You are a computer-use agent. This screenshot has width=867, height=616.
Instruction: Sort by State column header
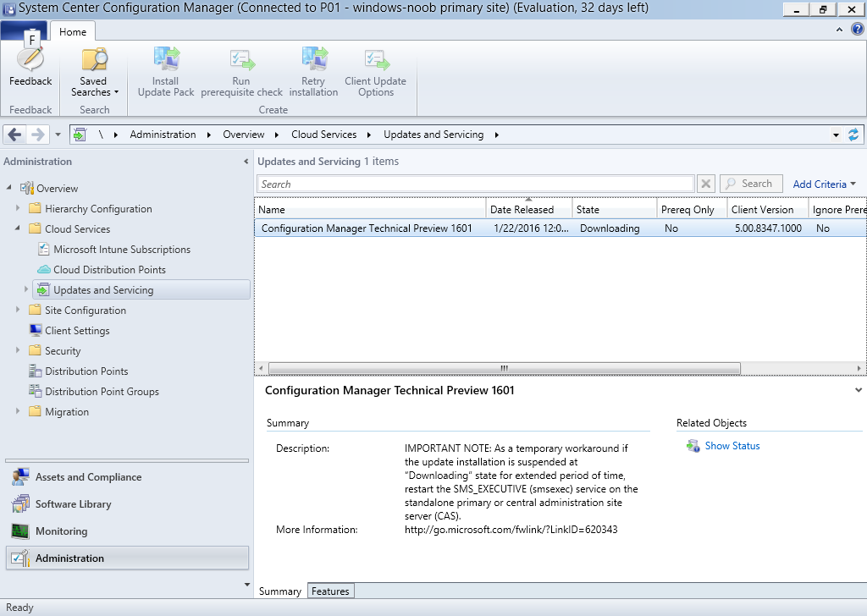[x=615, y=209]
